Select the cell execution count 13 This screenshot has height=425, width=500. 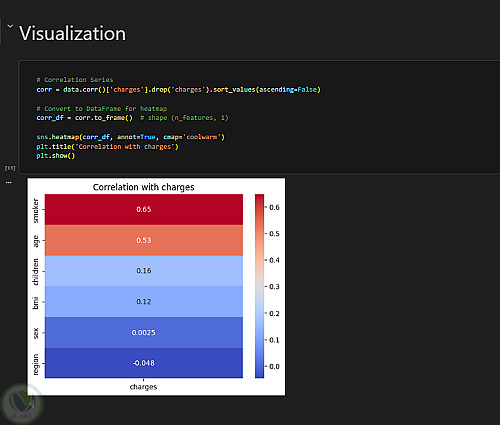coord(10,168)
